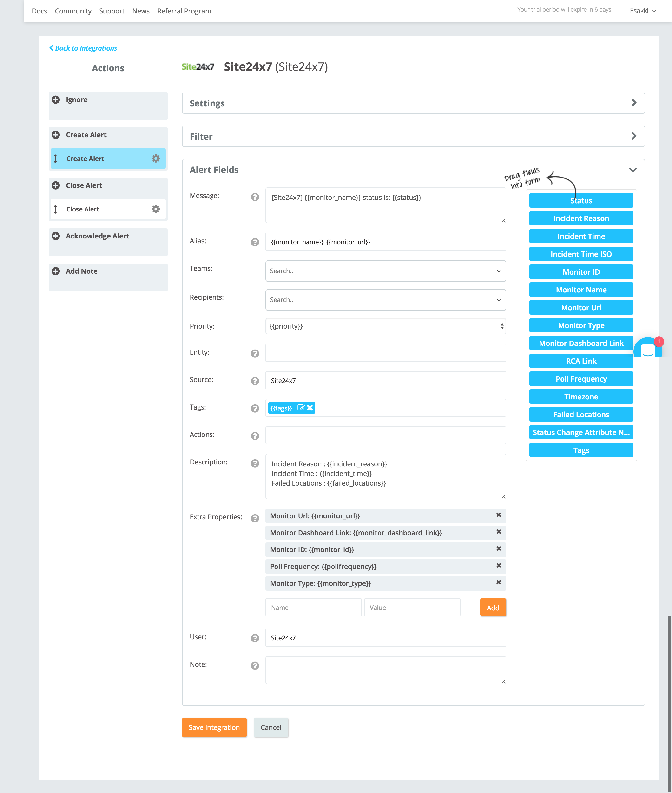Click gear icon on Create Alert action

tap(155, 159)
